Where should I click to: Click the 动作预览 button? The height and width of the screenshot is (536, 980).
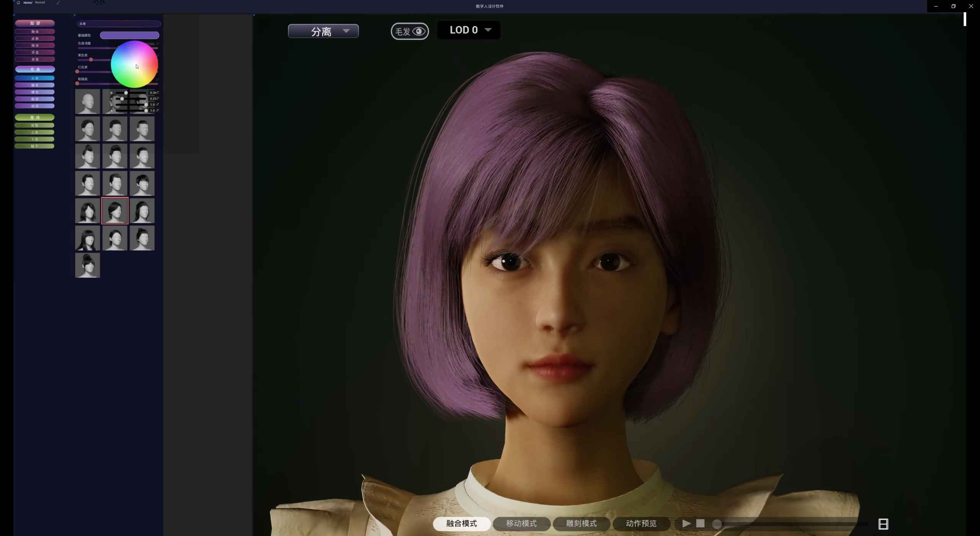point(641,523)
